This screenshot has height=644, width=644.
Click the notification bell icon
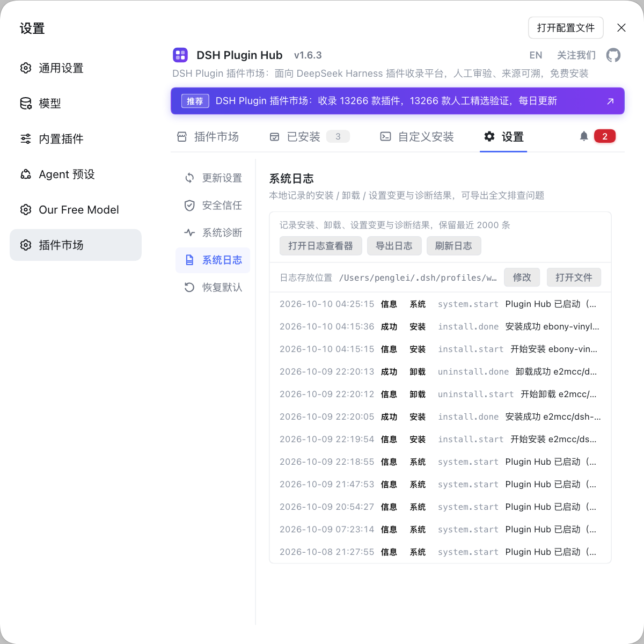pos(584,136)
